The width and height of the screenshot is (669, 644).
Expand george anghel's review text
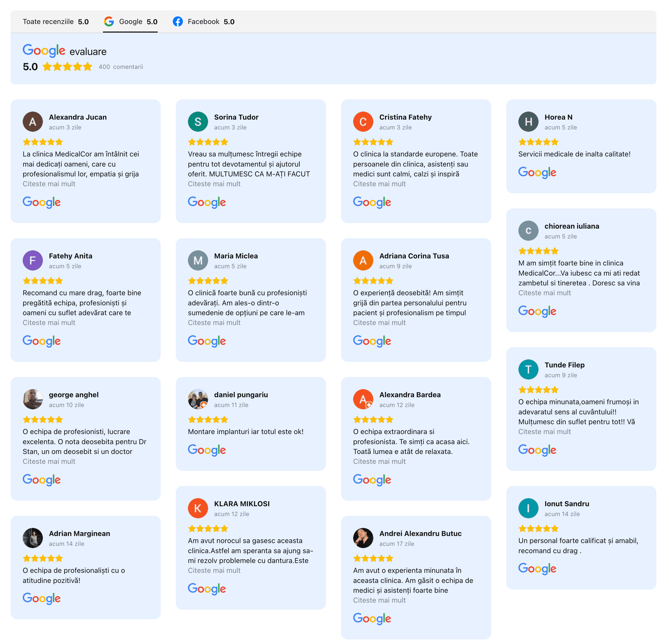(49, 462)
